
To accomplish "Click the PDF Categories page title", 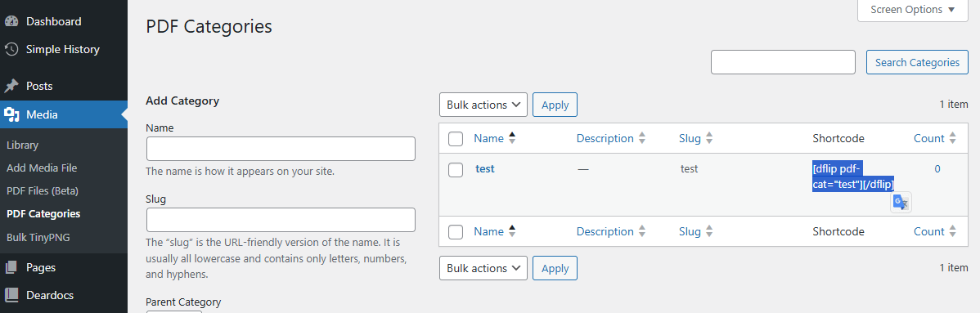I will point(209,27).
